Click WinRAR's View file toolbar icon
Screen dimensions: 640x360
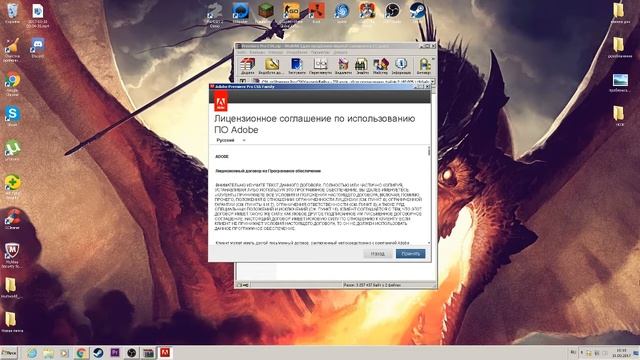coord(320,66)
